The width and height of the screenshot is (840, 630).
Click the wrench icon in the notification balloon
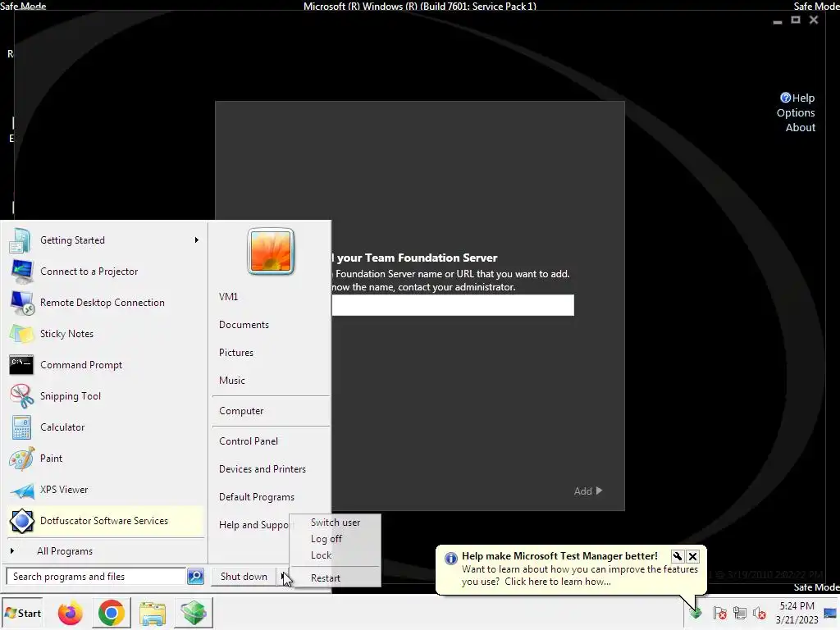click(x=677, y=557)
